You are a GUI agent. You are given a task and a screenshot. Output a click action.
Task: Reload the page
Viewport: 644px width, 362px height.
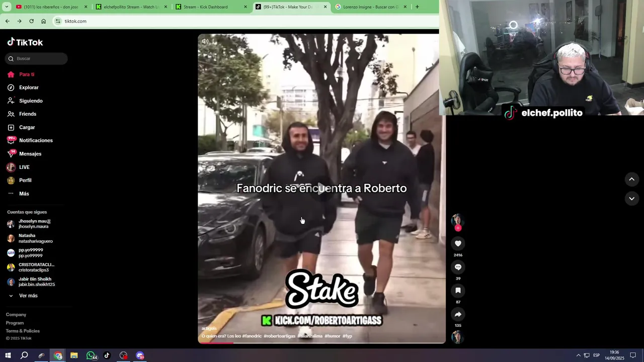point(31,21)
